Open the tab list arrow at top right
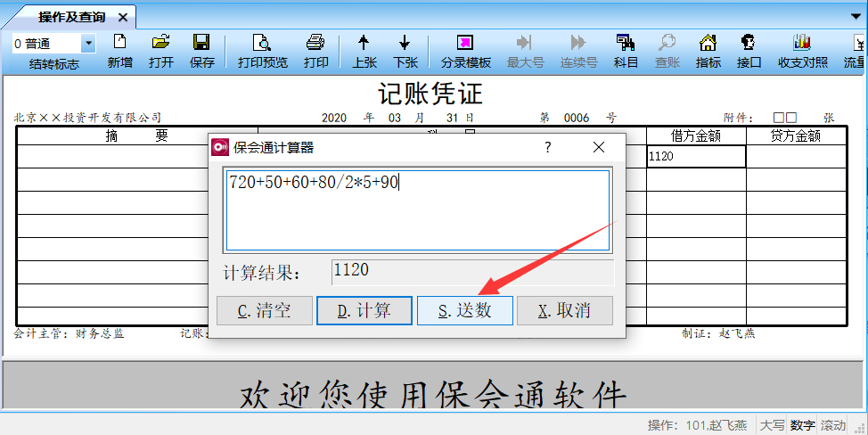 856,16
